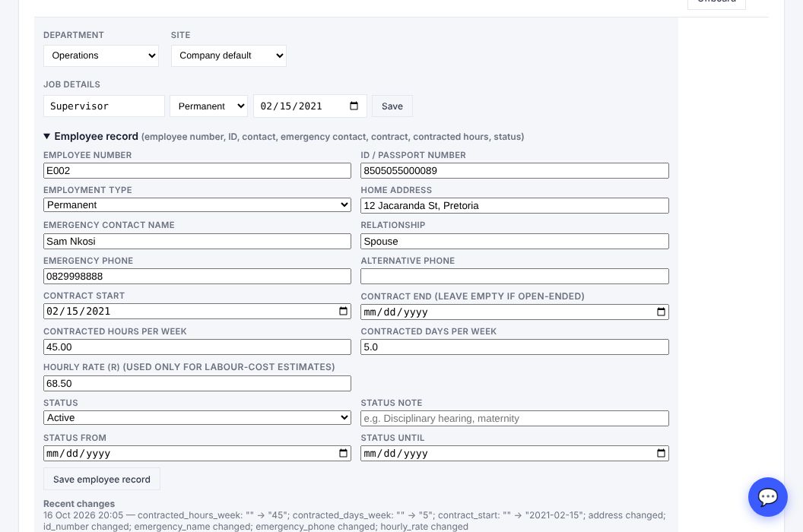Open calendar picker for Status From

point(343,453)
